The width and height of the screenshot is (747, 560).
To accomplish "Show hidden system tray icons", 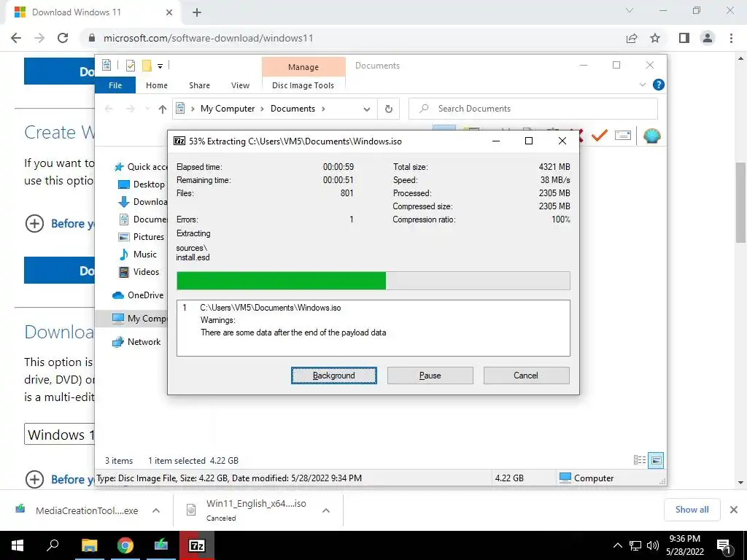I will coord(617,545).
